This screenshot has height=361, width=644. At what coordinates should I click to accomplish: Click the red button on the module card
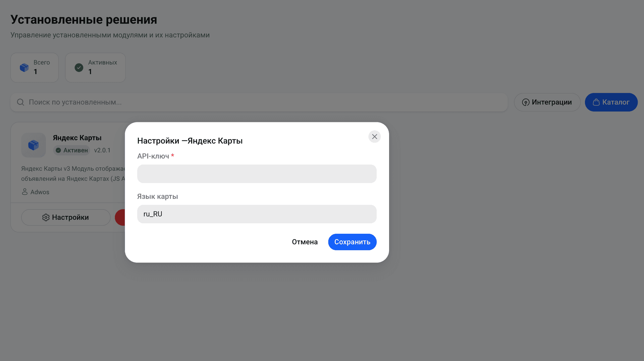[120, 217]
